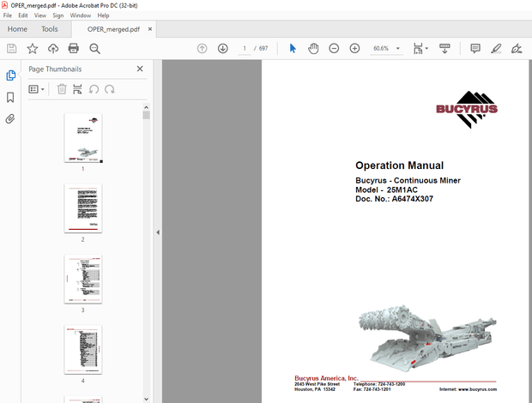Click the page number input field
Viewport: 532px width, 403px height.
(x=245, y=49)
